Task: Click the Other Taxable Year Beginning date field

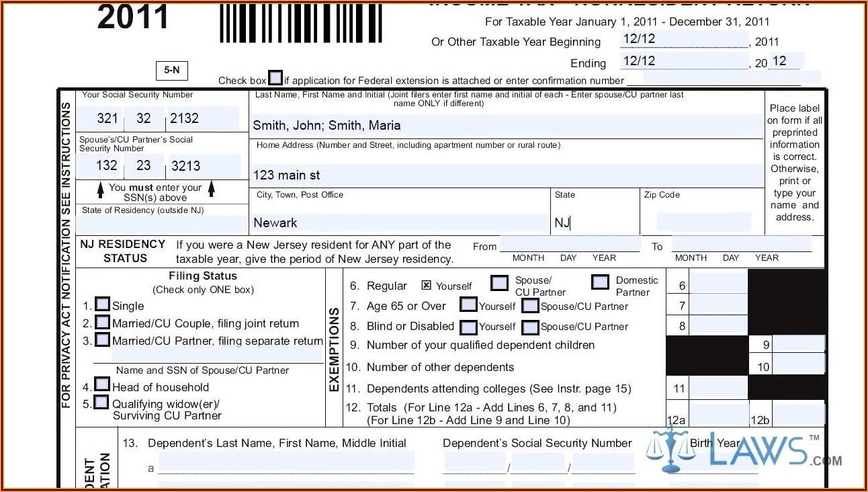Action: tap(682, 38)
